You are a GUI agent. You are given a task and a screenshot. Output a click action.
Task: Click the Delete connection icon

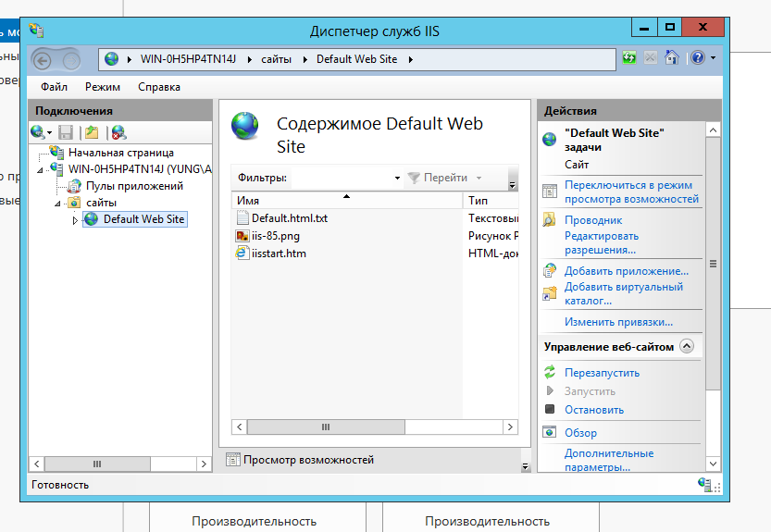click(118, 132)
